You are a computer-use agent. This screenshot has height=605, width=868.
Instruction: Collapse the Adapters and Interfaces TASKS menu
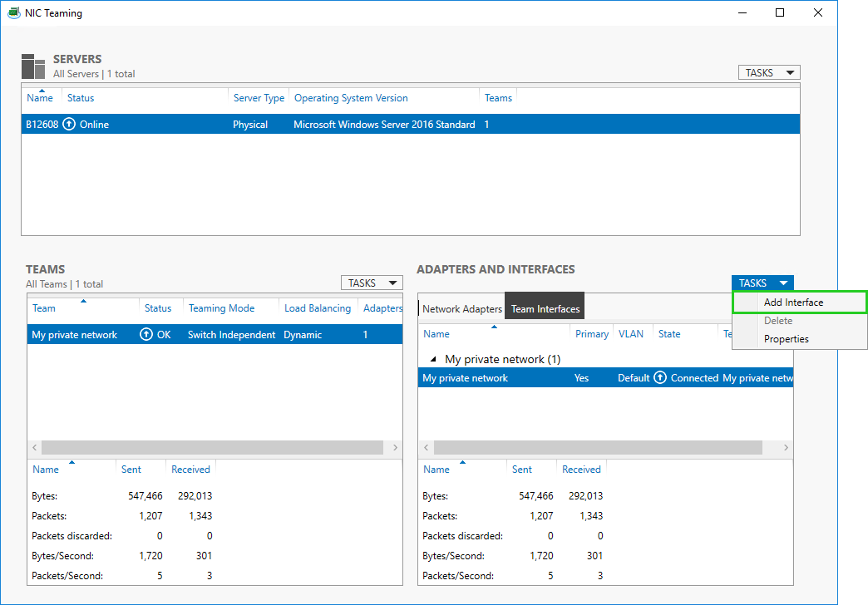pyautogui.click(x=762, y=283)
